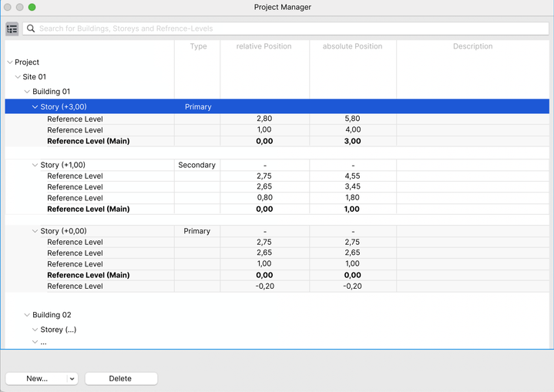Select Reference Level with relative 2,80

[x=75, y=119]
